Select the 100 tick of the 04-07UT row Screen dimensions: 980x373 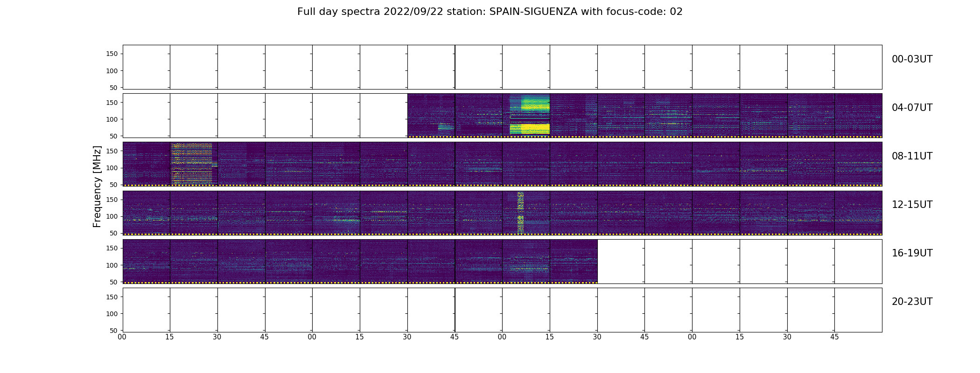112,119
